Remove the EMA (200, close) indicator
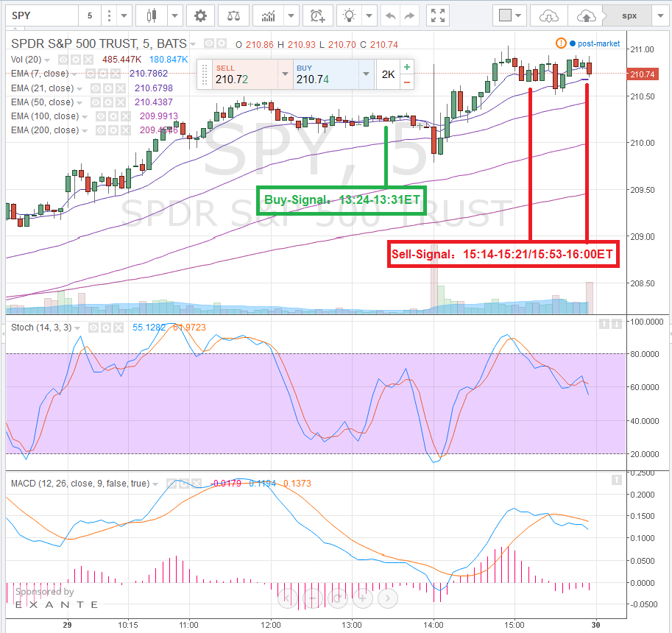672x633 pixels. [x=126, y=130]
